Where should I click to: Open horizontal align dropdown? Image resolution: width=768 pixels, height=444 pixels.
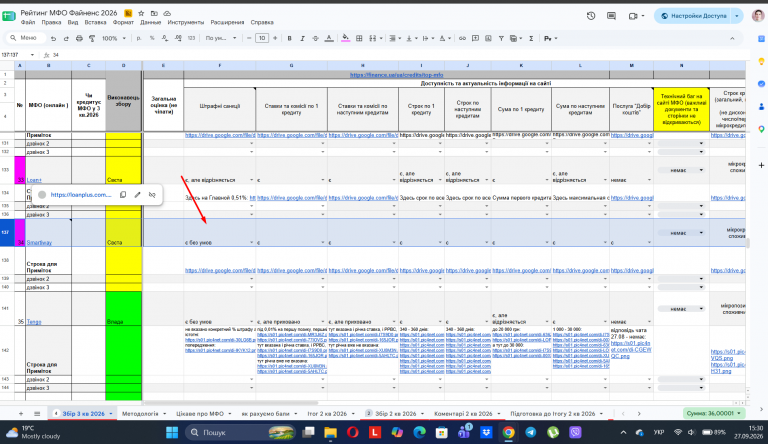(x=393, y=38)
